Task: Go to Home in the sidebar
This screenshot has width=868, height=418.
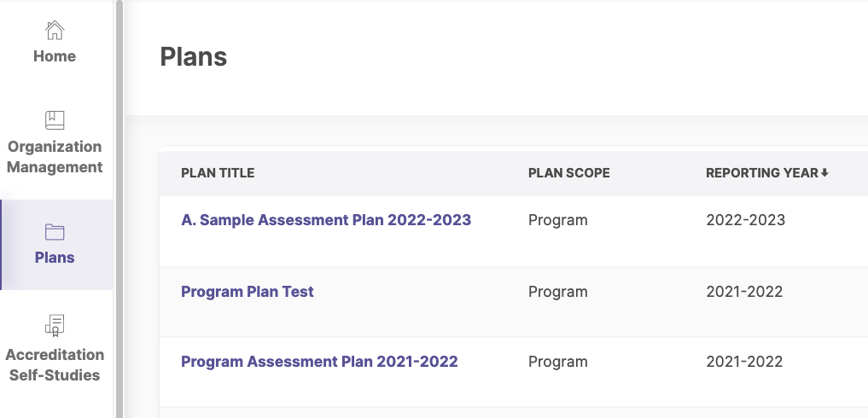Action: (55, 56)
